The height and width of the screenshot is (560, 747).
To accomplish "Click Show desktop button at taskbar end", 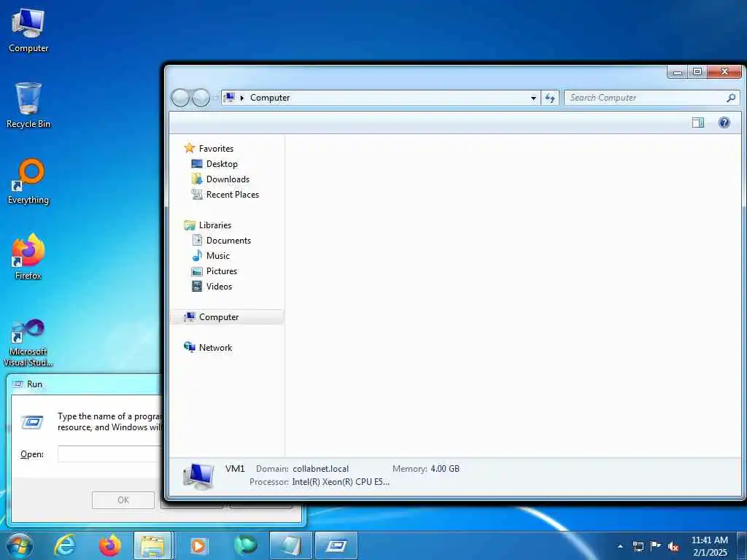I will pyautogui.click(x=742, y=545).
